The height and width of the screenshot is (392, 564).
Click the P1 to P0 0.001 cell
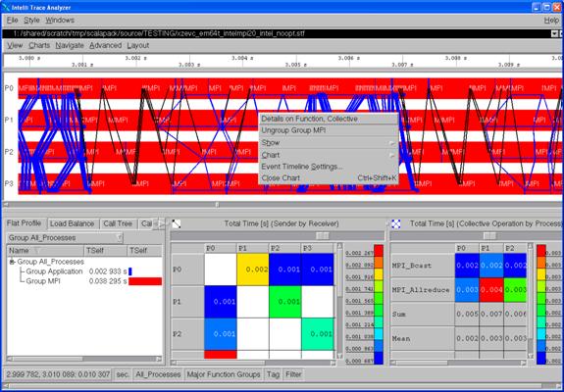tap(221, 302)
